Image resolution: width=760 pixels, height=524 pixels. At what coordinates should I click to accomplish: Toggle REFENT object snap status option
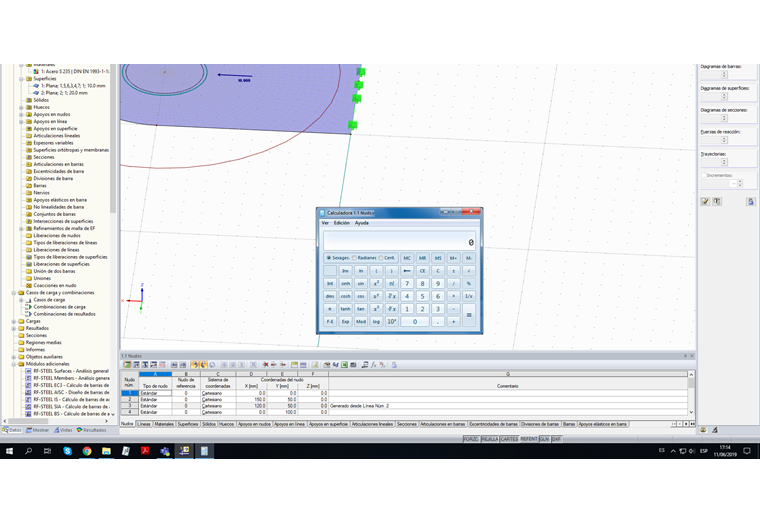(529, 439)
